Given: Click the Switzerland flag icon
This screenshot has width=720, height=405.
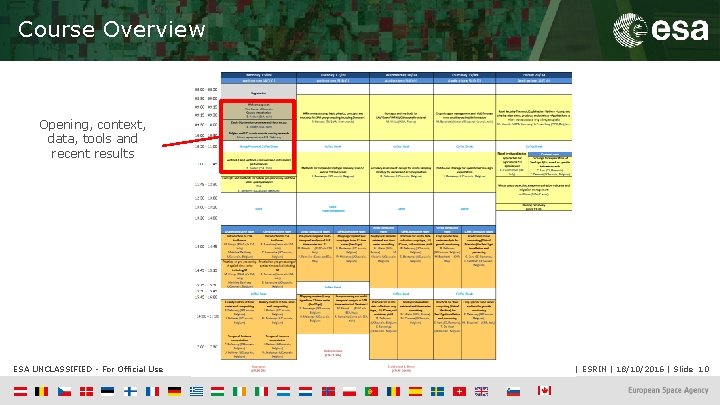Looking at the screenshot, I should 459,392.
